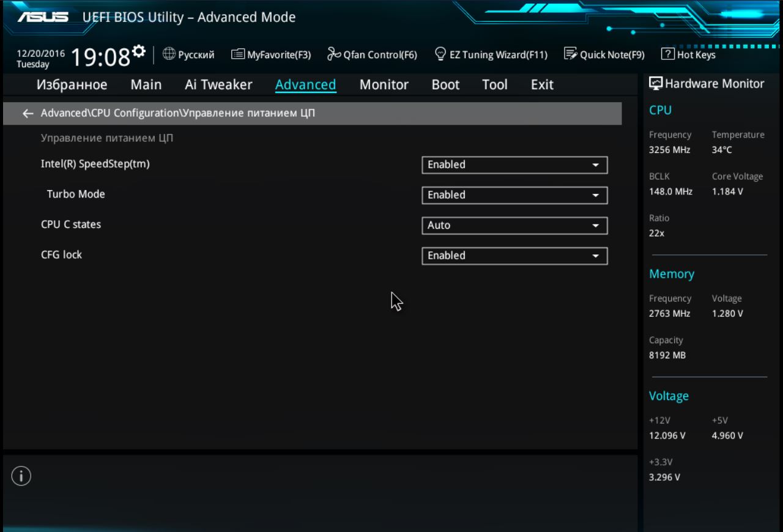Select the Turbo Mode setting label
This screenshot has height=532, width=783.
(x=76, y=194)
